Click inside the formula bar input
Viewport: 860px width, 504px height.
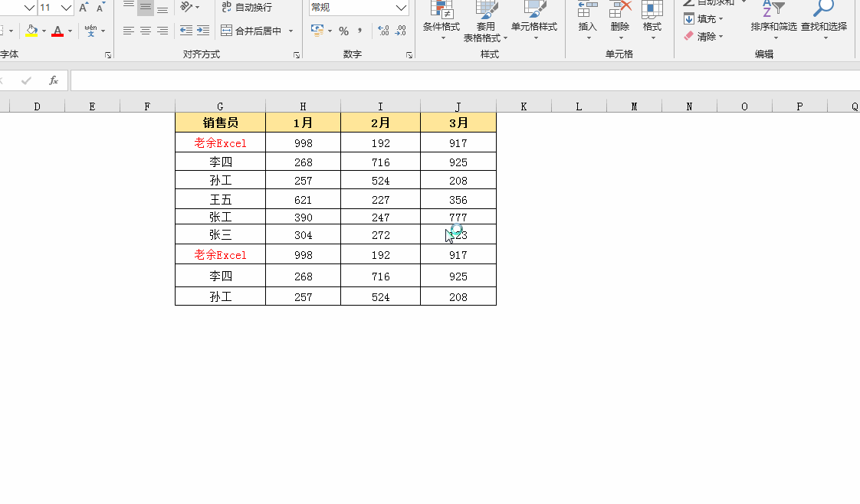pos(465,80)
